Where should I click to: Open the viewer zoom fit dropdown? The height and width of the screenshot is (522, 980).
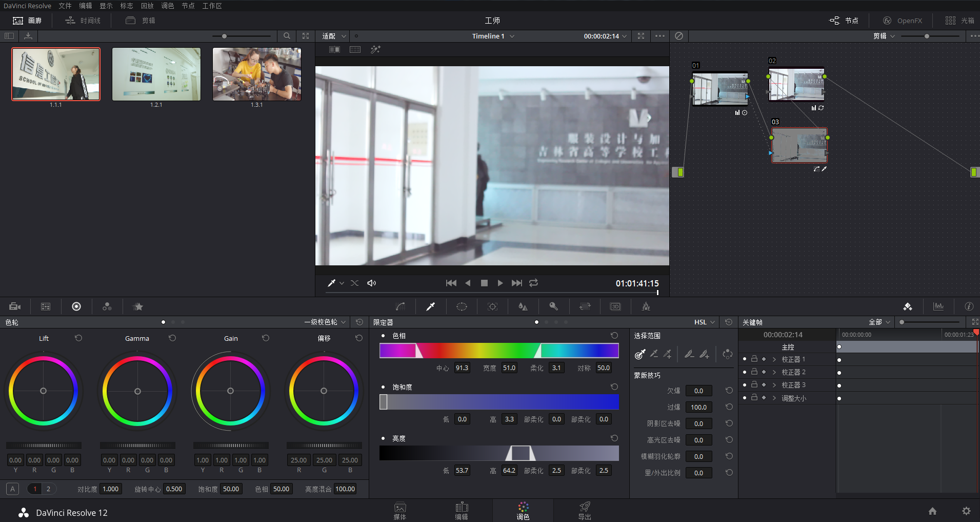[x=334, y=36]
